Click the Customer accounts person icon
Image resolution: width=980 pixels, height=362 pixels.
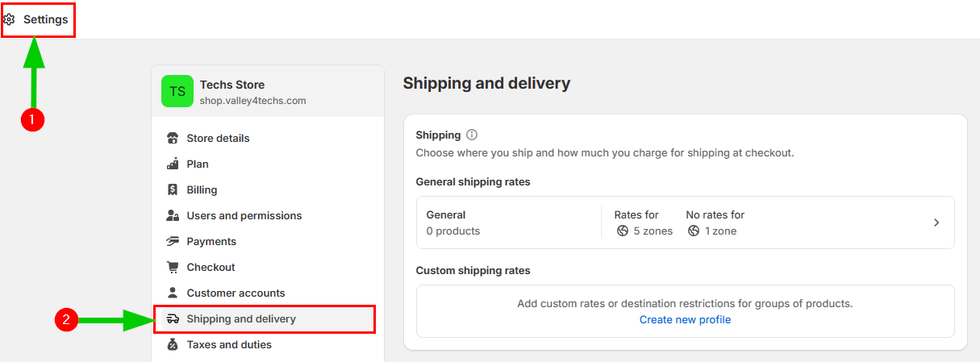click(x=173, y=293)
